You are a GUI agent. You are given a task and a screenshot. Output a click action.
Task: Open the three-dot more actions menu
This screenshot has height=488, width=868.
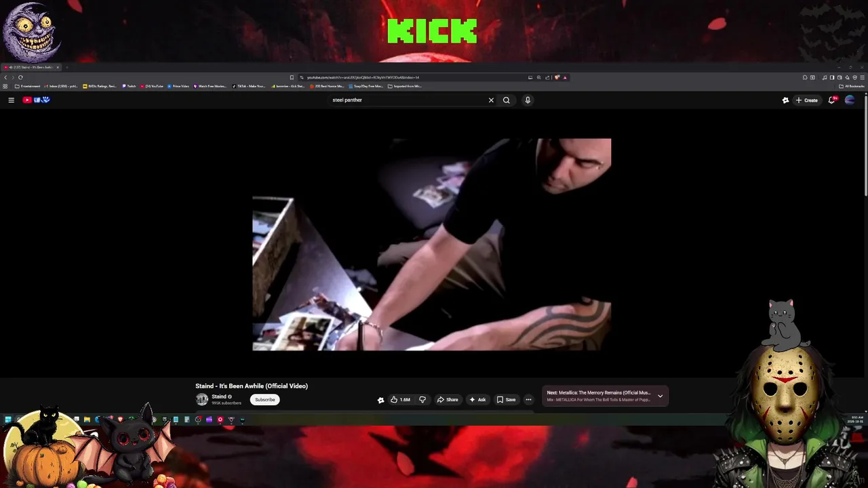pyautogui.click(x=528, y=399)
